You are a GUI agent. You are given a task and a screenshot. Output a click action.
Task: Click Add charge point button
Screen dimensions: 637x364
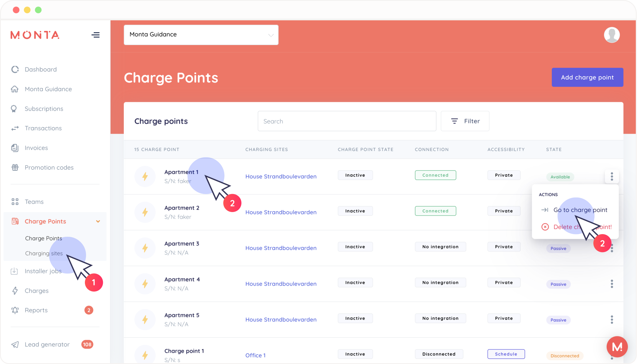coord(587,77)
